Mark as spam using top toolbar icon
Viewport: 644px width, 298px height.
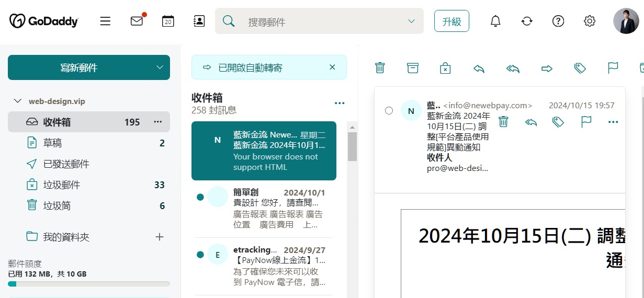click(445, 68)
